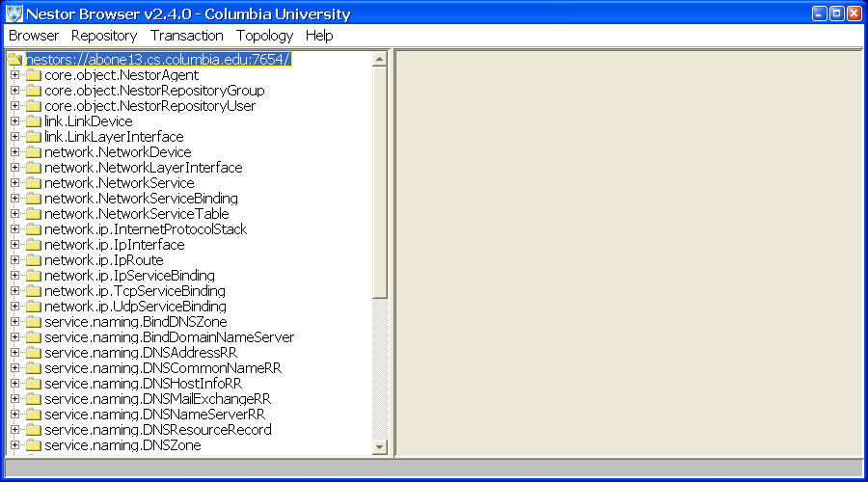Click the folder icon for network.ip.IpRoute
868x482 pixels.
click(33, 260)
